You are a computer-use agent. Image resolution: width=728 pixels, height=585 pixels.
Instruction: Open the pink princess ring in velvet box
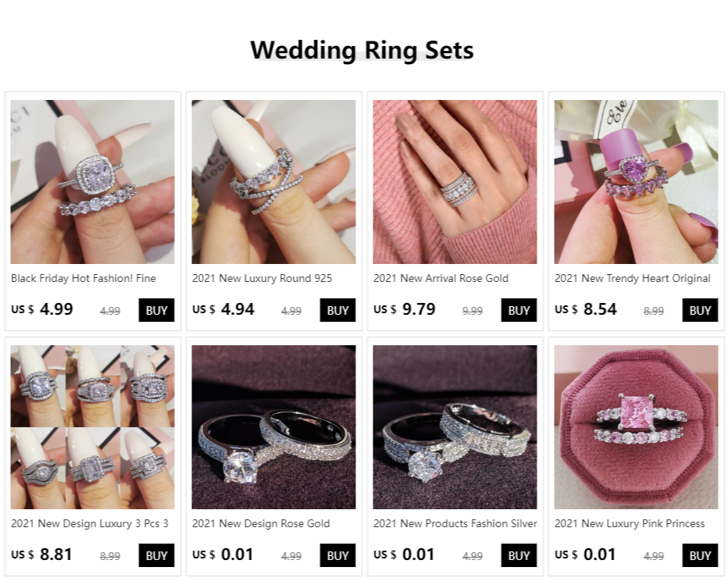pyautogui.click(x=636, y=426)
